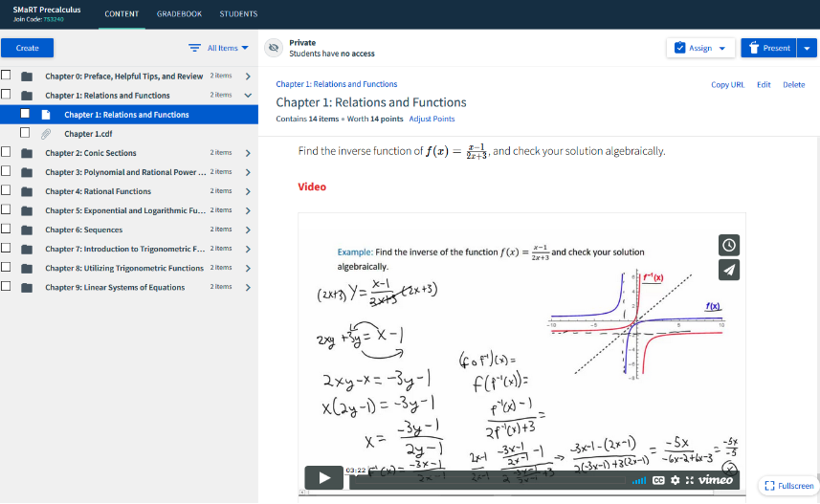Viewport: 820px width, 504px height.
Task: Click the filter lines icon beside All Items
Action: coord(194,48)
